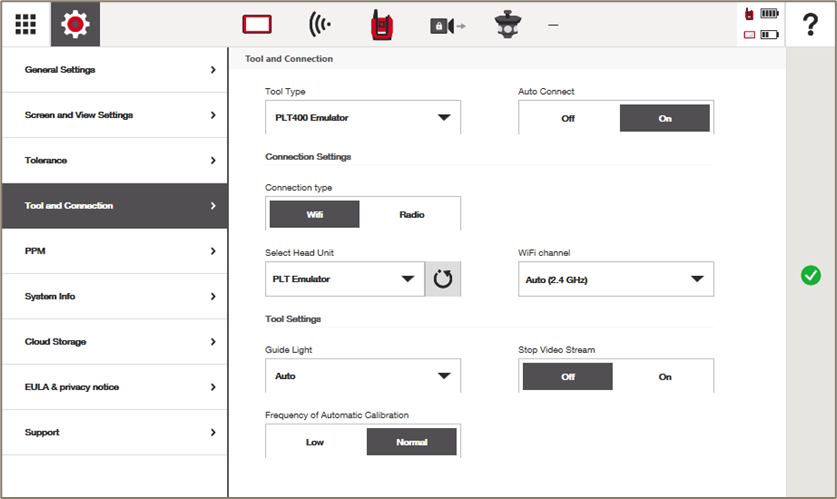Switch connection type to Radio
This screenshot has height=499, width=837.
(412, 214)
